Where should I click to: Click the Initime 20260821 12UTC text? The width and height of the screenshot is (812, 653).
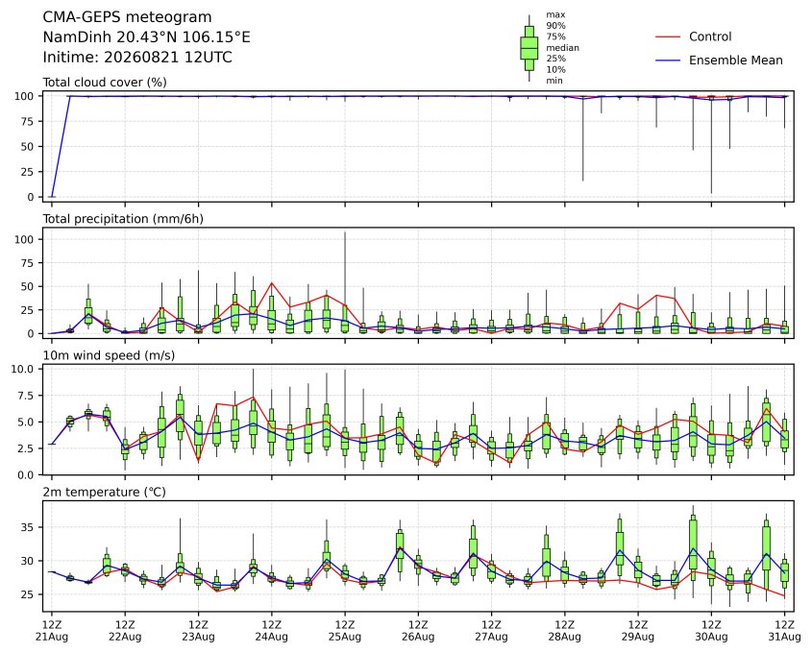pos(137,57)
